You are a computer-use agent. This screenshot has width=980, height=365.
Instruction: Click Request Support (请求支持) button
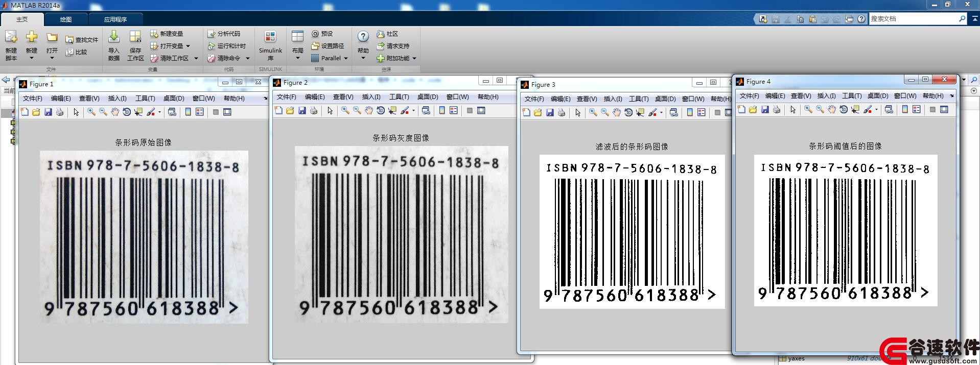[x=393, y=46]
